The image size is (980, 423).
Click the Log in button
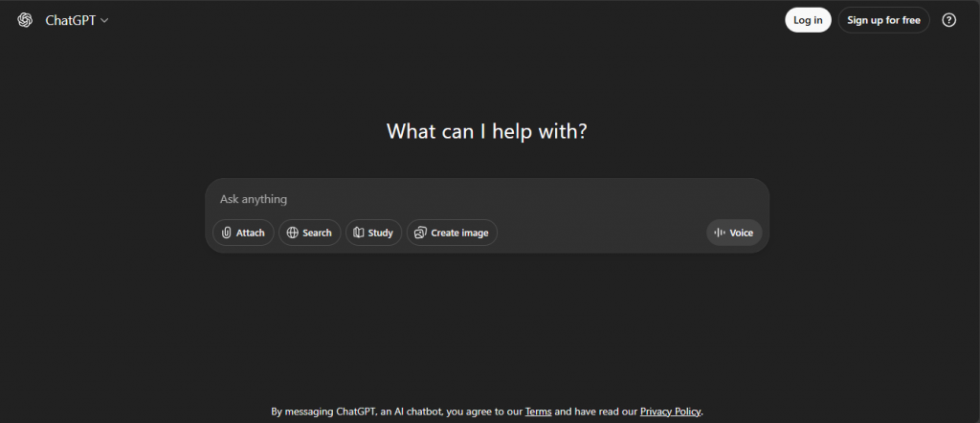(x=808, y=20)
